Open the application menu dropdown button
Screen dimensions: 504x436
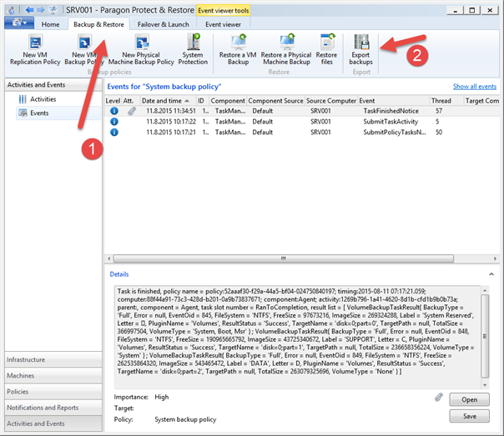[x=19, y=23]
